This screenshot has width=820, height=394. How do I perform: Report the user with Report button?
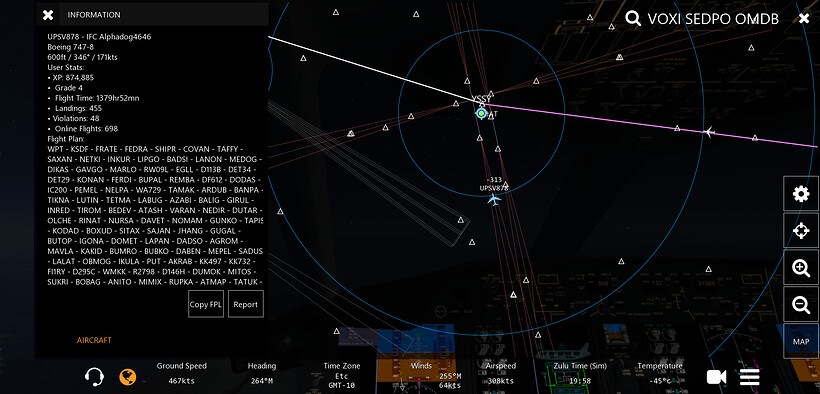coord(246,304)
